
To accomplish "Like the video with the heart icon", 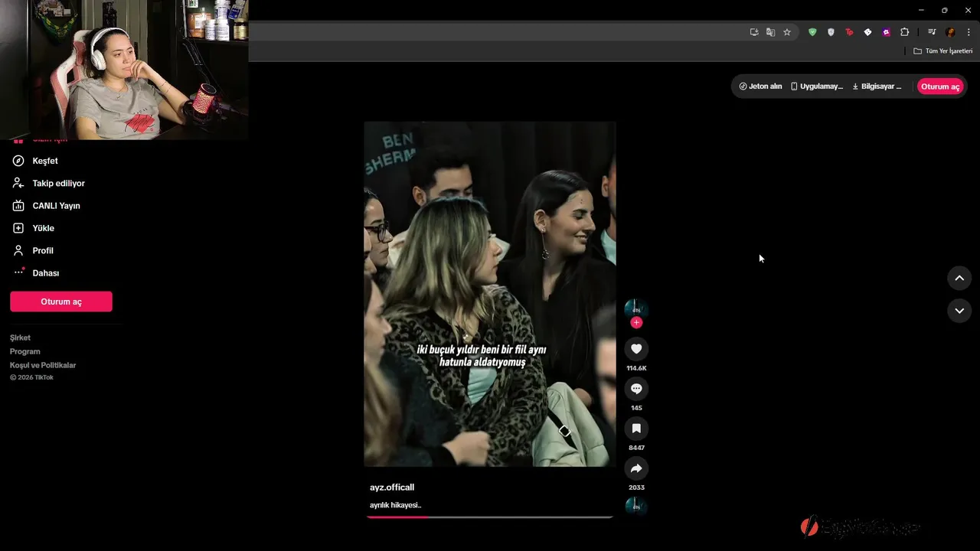I will tap(636, 349).
